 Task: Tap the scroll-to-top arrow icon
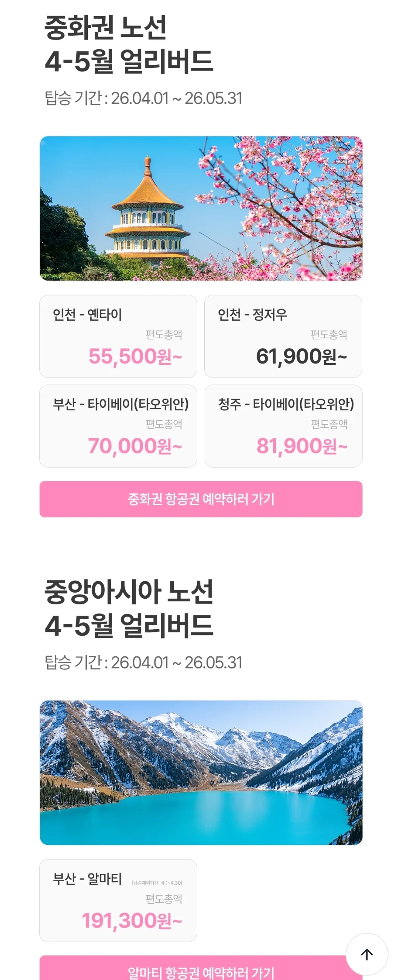point(367,954)
